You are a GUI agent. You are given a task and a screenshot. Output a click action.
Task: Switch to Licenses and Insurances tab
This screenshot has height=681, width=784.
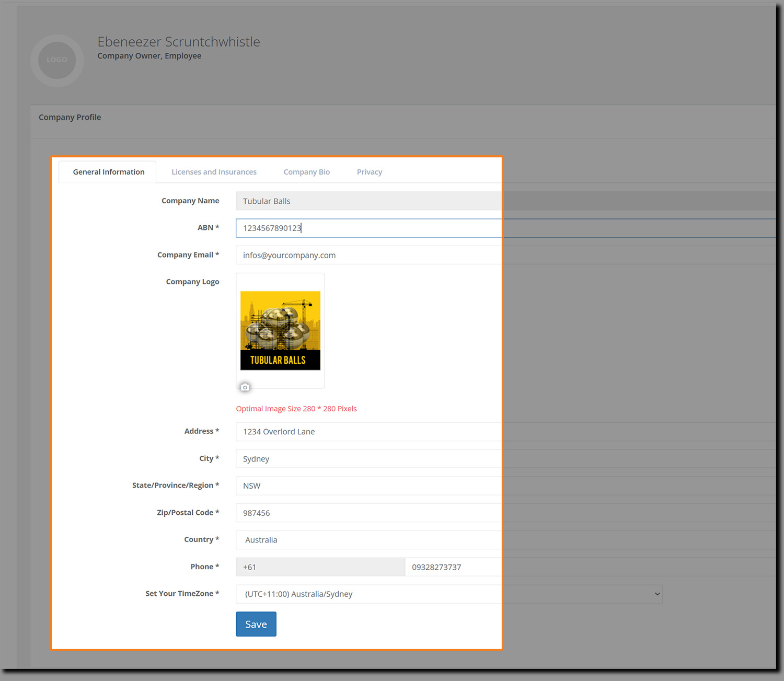[214, 172]
